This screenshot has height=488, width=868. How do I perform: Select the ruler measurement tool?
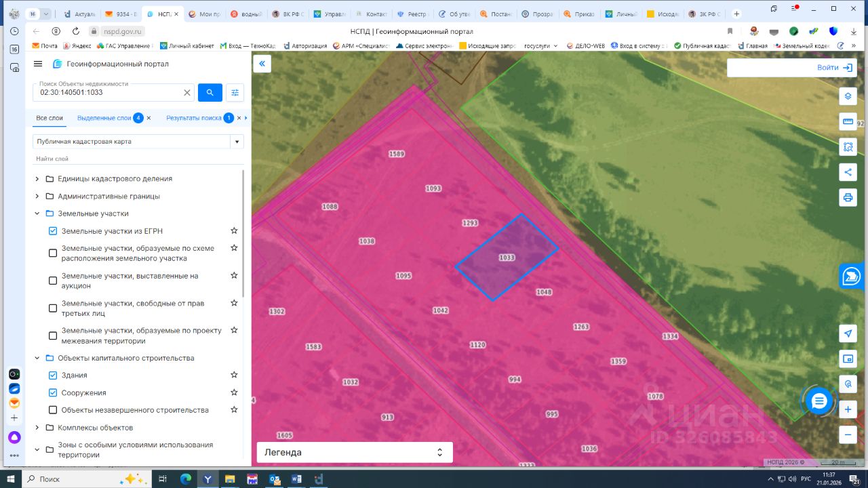point(848,121)
